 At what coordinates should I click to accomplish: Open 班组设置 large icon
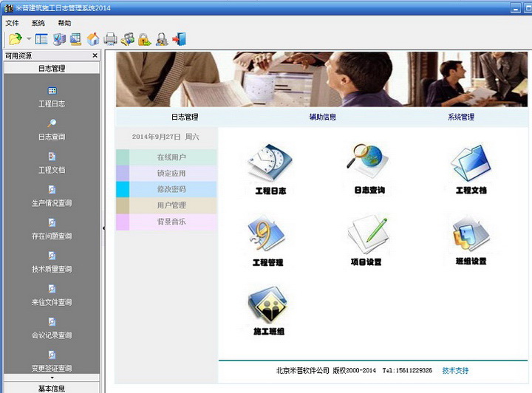click(471, 235)
